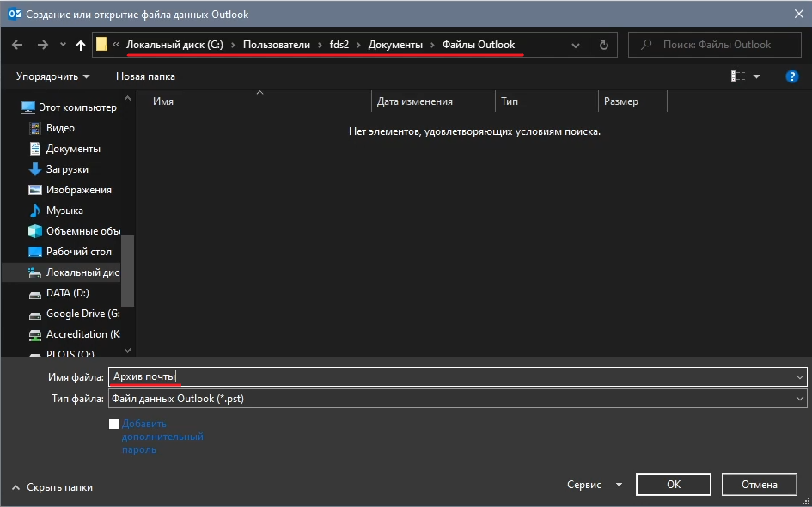Click the navigation pane scroll down arrow
Screen dimensions: 812x507
[127, 351]
